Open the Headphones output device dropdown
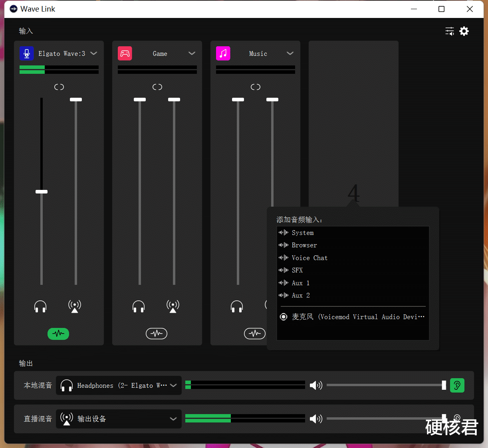This screenshot has height=448, width=488. coord(173,385)
